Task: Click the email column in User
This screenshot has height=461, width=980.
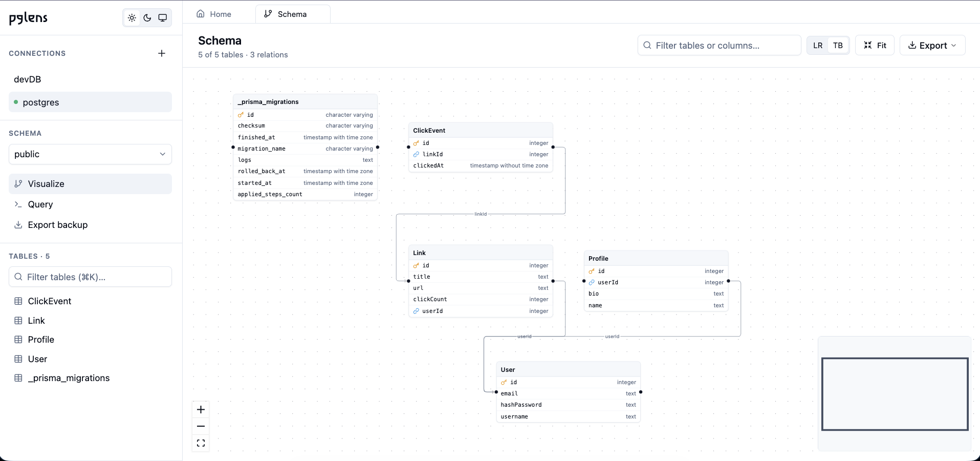Action: click(x=568, y=393)
